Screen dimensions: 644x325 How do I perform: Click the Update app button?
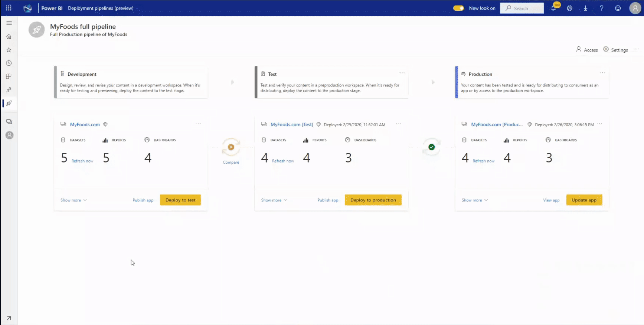[x=584, y=200]
